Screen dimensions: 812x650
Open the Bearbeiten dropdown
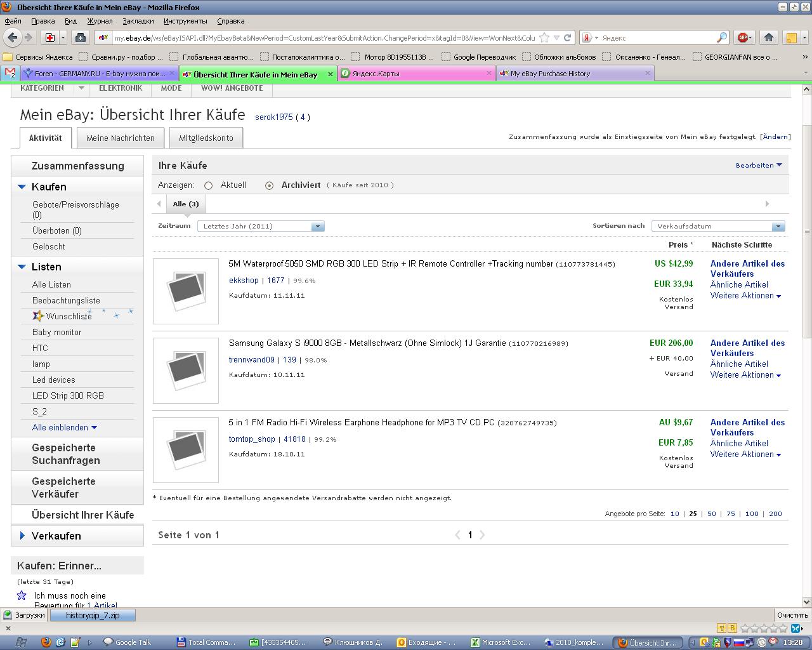759,165
